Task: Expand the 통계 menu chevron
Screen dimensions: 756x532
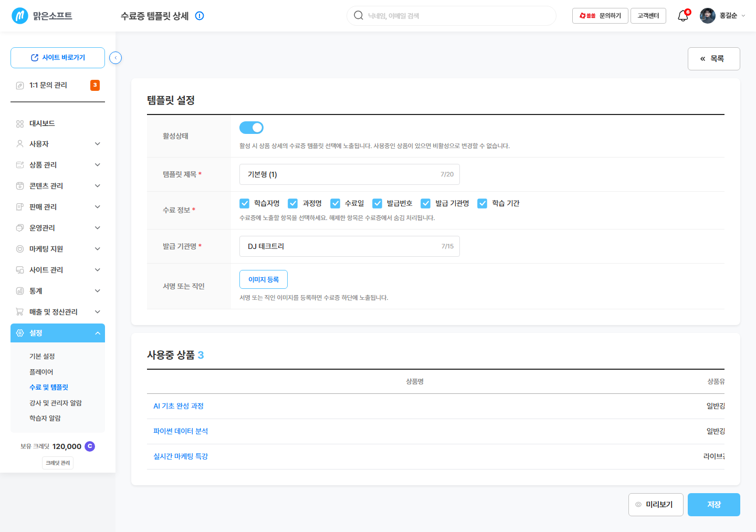Action: tap(98, 291)
